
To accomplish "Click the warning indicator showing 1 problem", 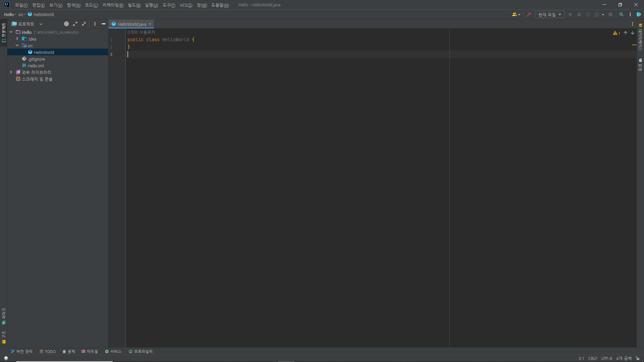I will [x=616, y=33].
